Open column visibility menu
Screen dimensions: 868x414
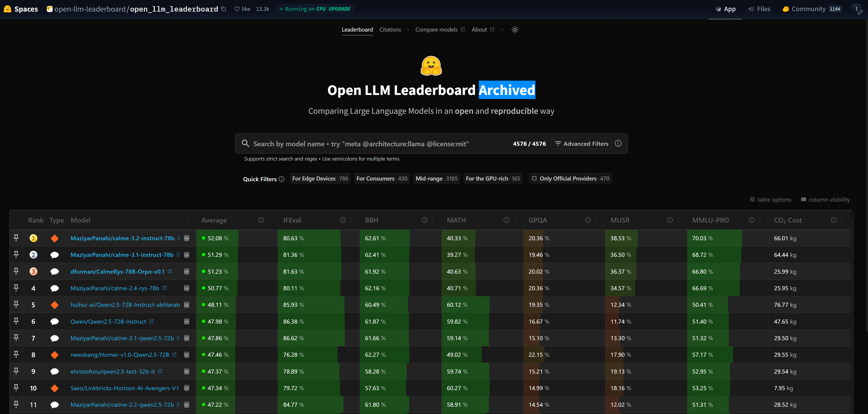(x=825, y=200)
